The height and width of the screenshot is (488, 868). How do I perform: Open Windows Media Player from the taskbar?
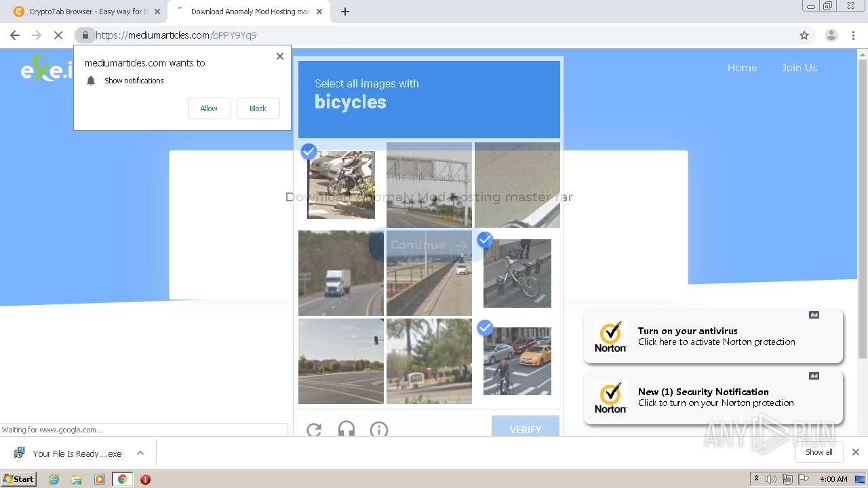click(100, 479)
